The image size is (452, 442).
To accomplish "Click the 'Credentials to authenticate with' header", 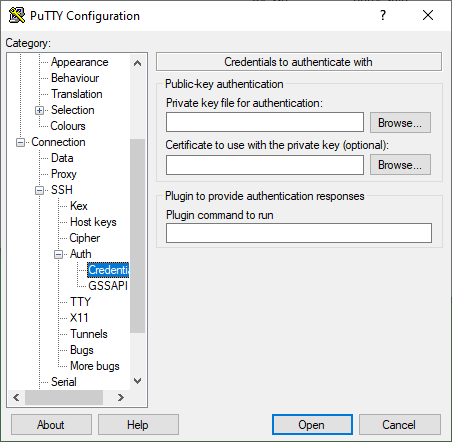I will 299,62.
